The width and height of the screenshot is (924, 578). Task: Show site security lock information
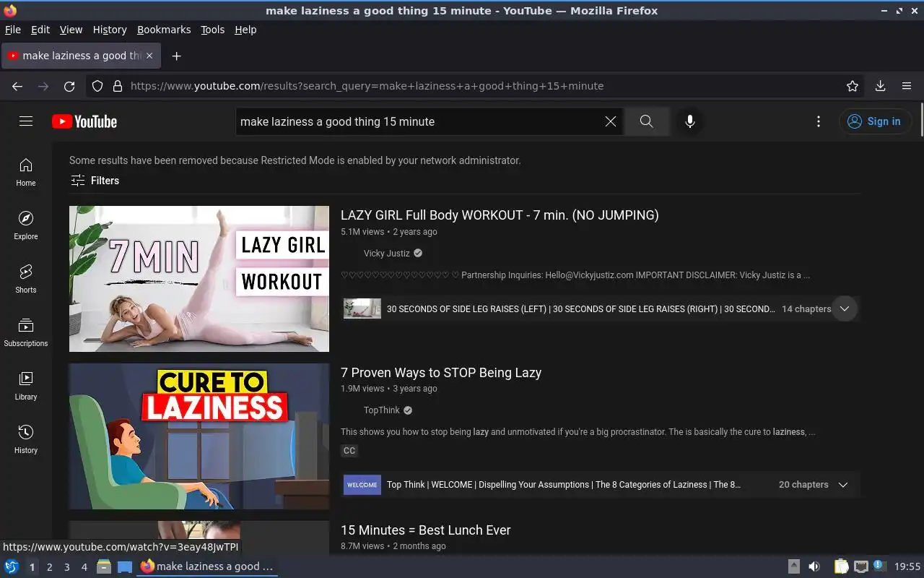pos(118,86)
